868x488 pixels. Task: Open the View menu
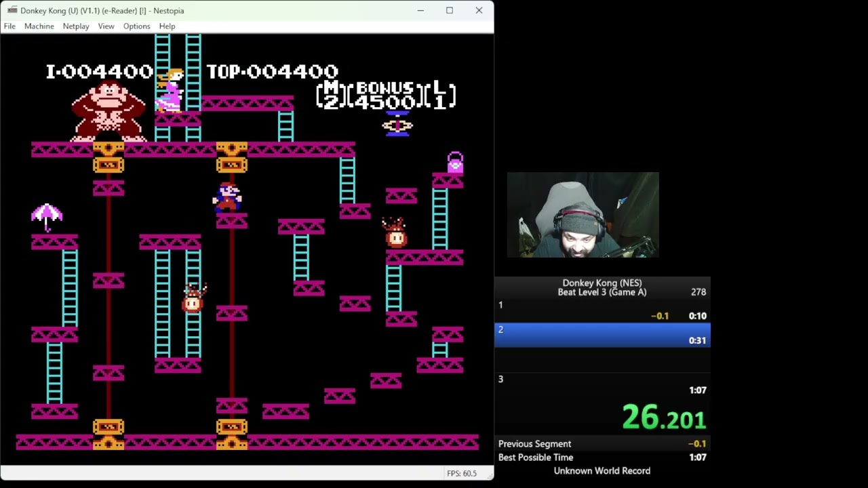tap(106, 26)
